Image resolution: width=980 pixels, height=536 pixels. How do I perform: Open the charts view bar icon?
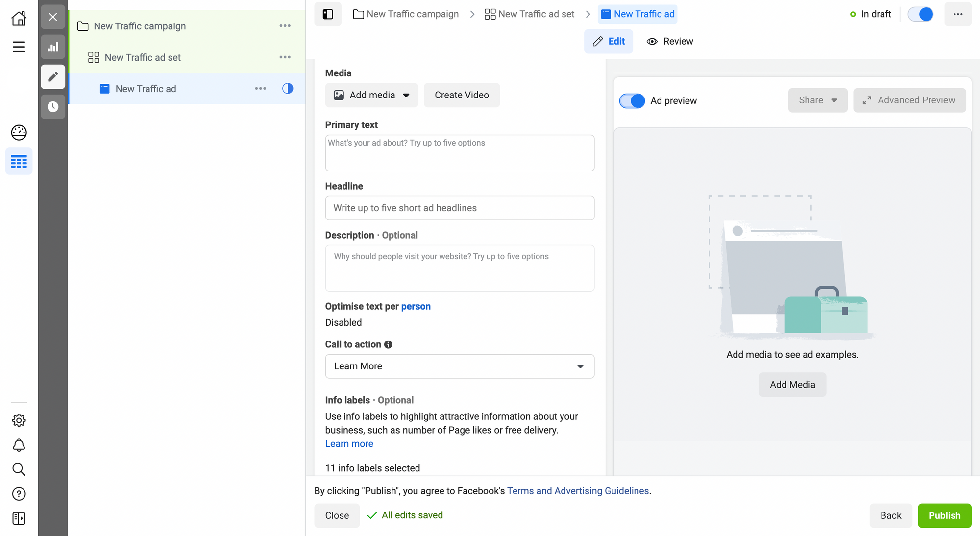[53, 47]
